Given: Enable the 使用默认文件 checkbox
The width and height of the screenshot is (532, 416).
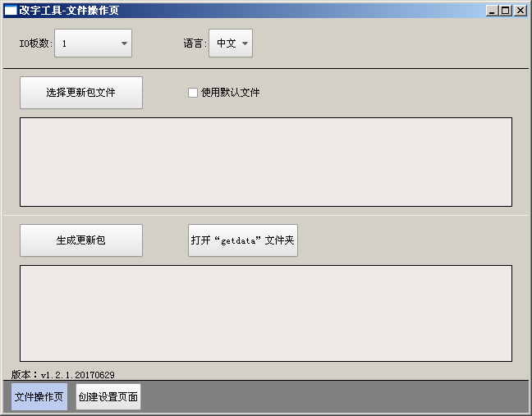Looking at the screenshot, I should 193,93.
